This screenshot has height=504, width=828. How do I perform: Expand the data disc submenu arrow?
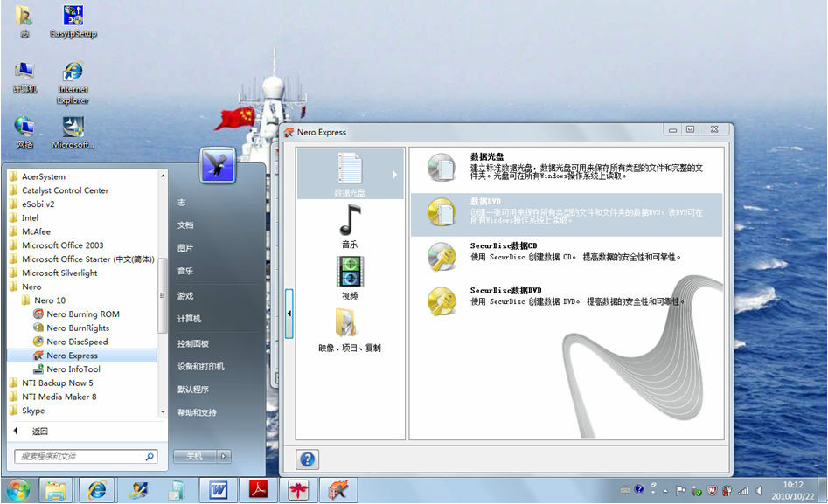394,174
